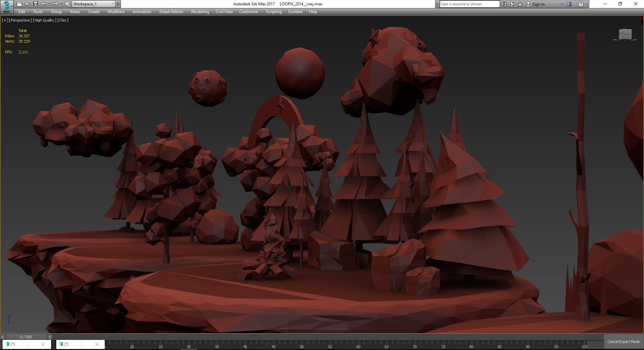The width and height of the screenshot is (644, 350).
Task: Click the world axis tripod gizmo
Action: point(13,320)
